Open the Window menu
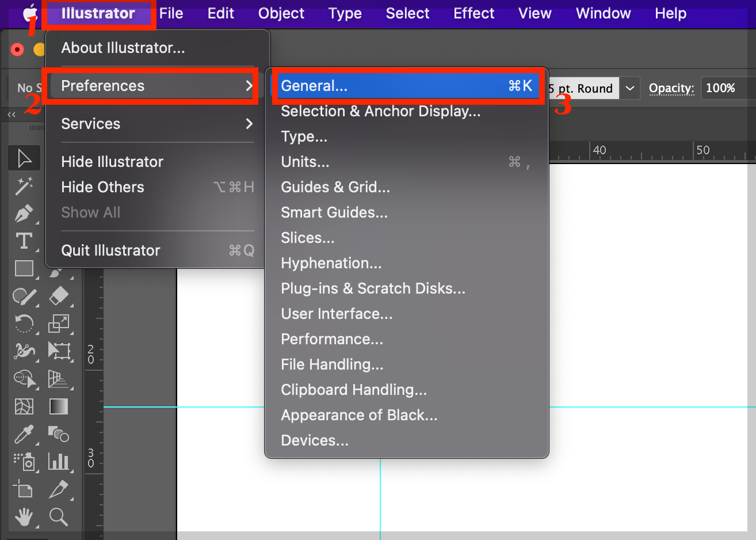The height and width of the screenshot is (540, 756). (x=604, y=13)
